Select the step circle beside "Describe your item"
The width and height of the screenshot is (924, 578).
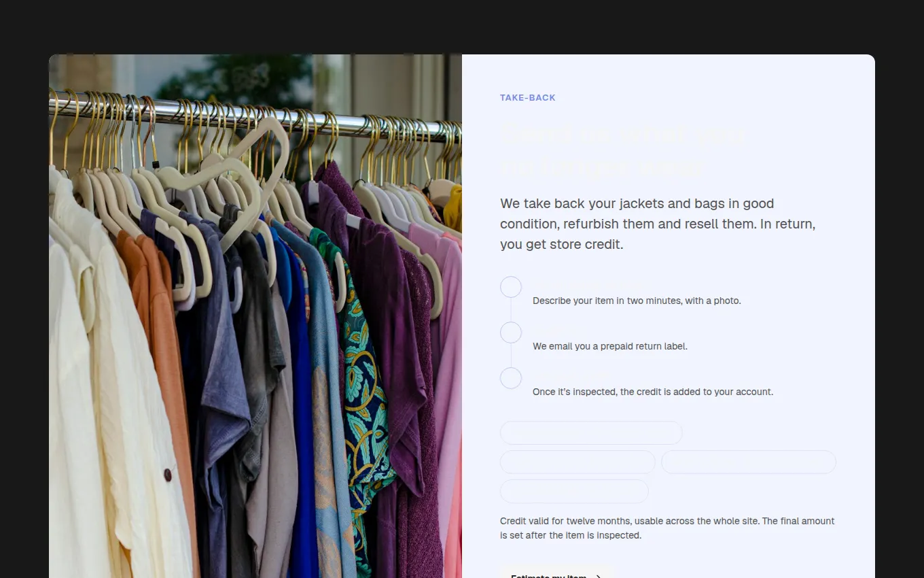(511, 287)
